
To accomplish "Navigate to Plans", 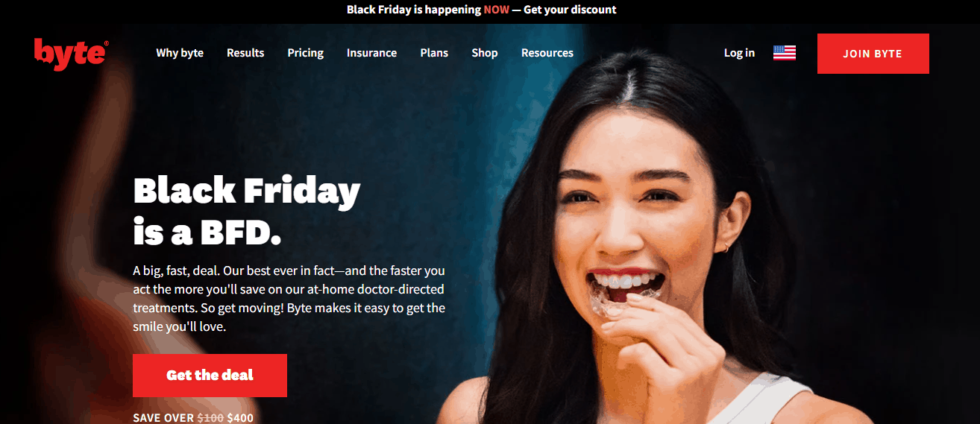I will (434, 53).
